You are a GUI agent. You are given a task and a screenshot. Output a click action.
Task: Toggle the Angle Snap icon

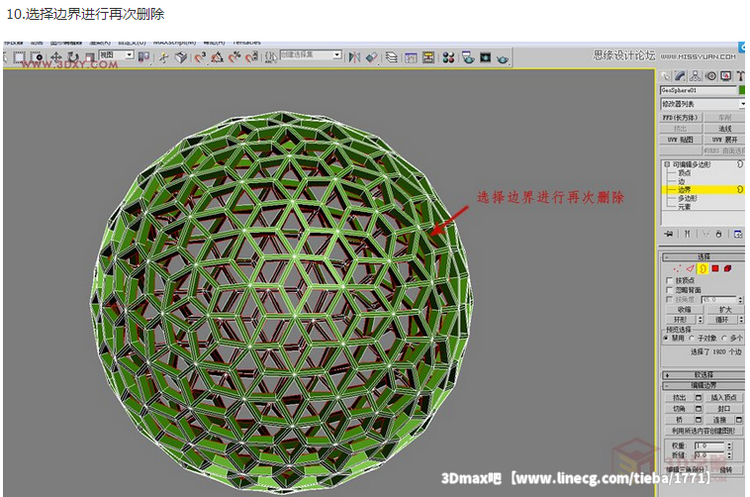pyautogui.click(x=217, y=58)
